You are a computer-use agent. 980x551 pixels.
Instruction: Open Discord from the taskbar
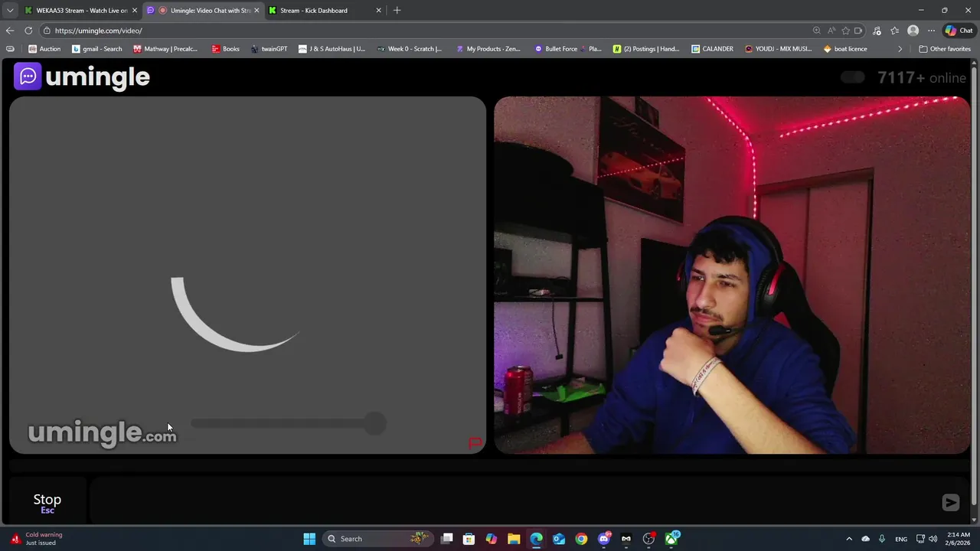pos(604,539)
